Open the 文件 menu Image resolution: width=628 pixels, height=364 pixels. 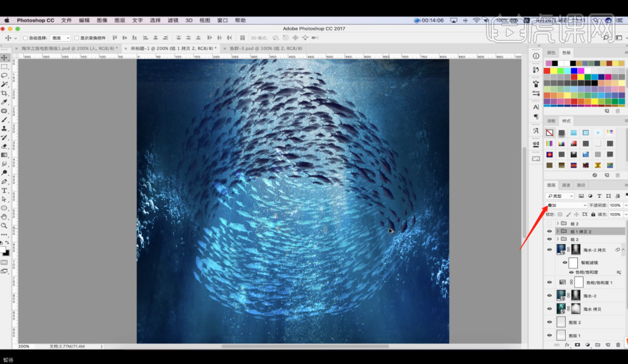click(x=67, y=20)
